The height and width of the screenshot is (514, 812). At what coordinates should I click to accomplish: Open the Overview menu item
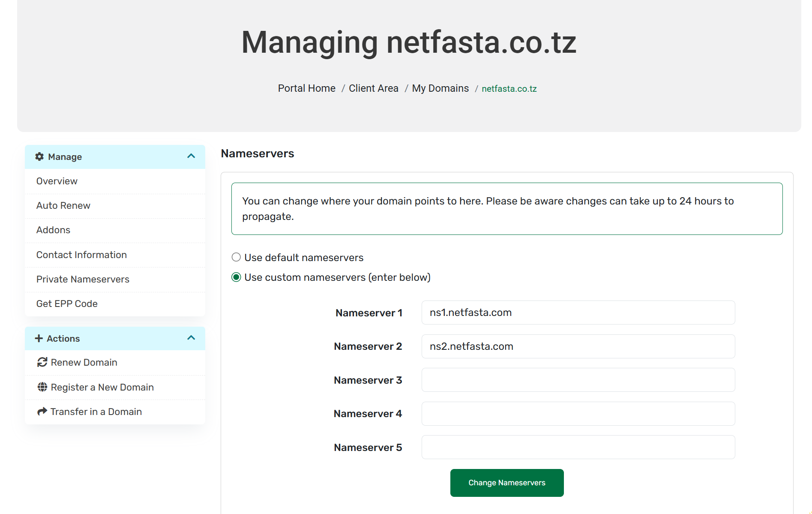tap(57, 181)
